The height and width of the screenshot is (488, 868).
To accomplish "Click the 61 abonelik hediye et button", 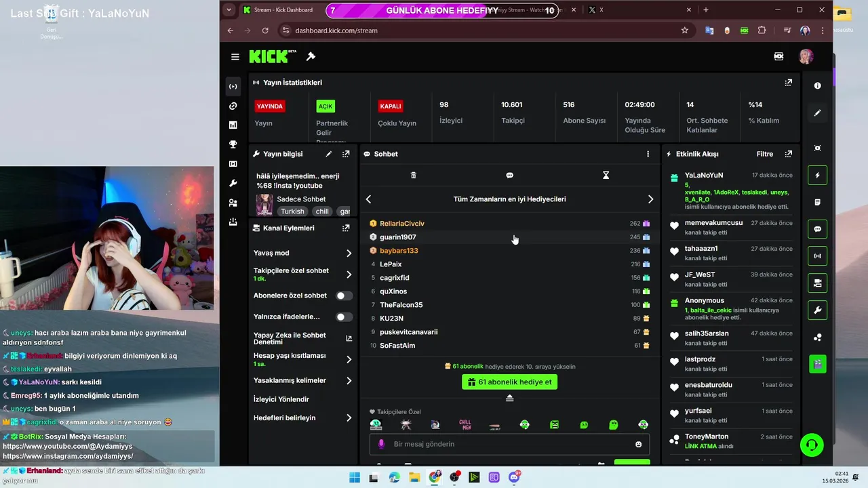I will point(509,382).
